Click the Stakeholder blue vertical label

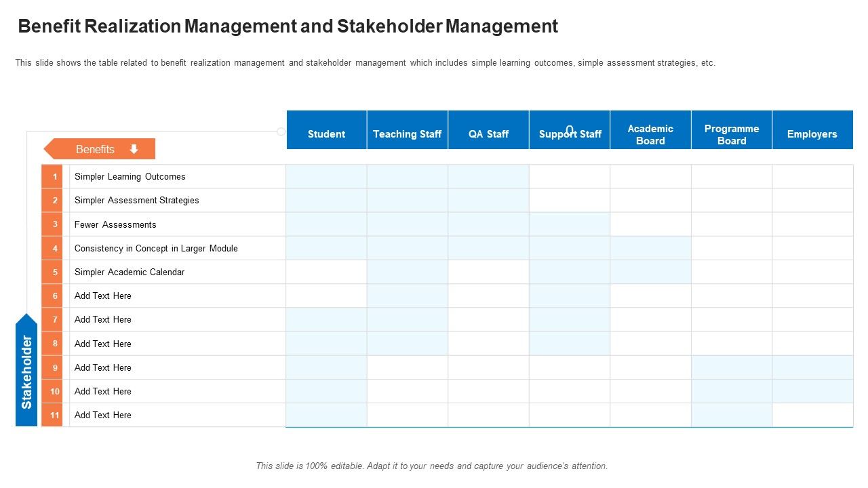(x=26, y=370)
